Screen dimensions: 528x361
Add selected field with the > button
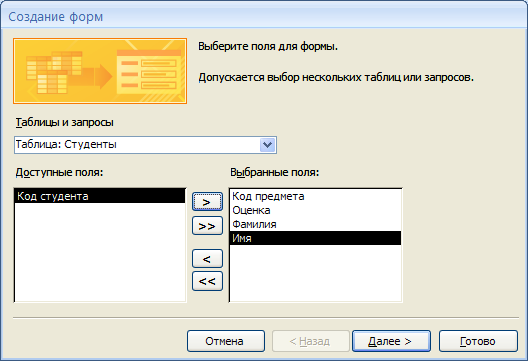tap(207, 202)
